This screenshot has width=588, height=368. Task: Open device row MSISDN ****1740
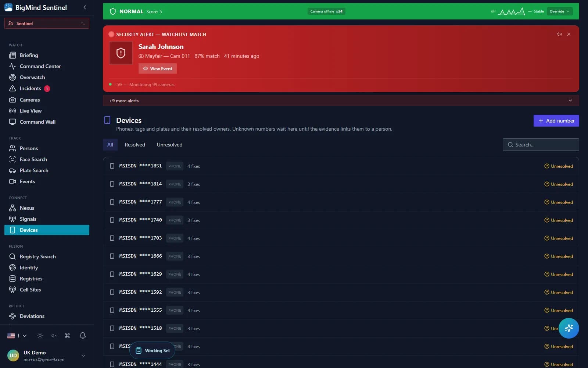click(341, 220)
